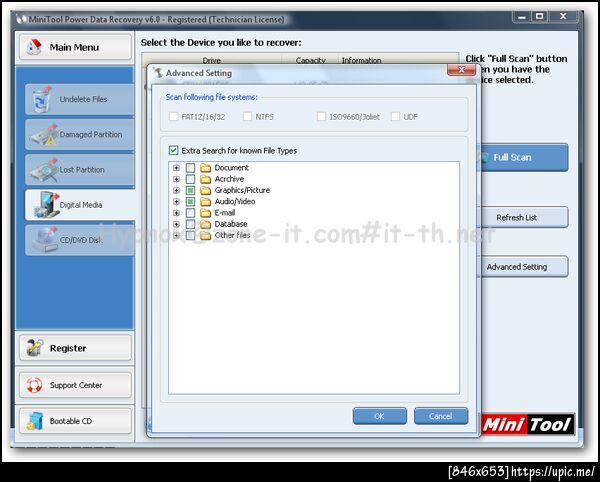Click the MiniTool logo
Viewport: 600px width, 482px height.
tap(527, 424)
